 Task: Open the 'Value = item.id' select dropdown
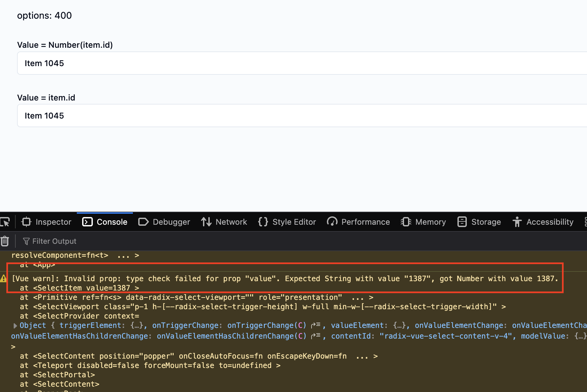pyautogui.click(x=301, y=116)
